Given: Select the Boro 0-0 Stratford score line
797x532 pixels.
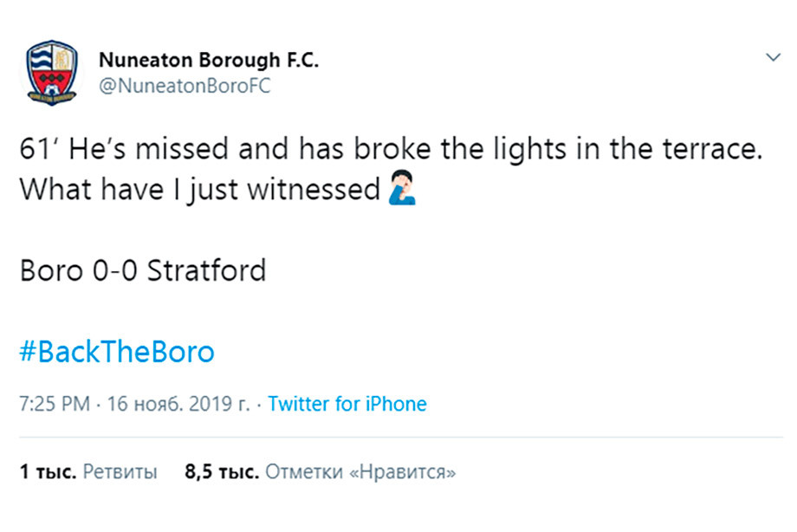Looking at the screenshot, I should coord(143,270).
